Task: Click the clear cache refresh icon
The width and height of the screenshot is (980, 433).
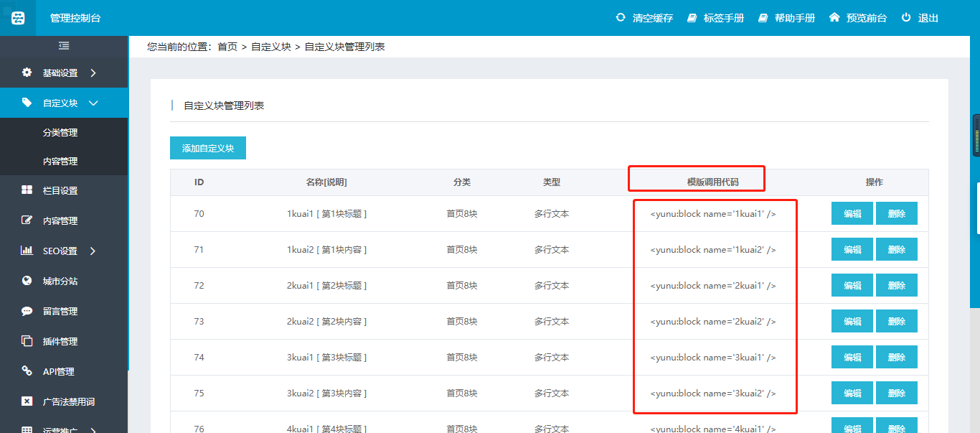Action: click(621, 17)
